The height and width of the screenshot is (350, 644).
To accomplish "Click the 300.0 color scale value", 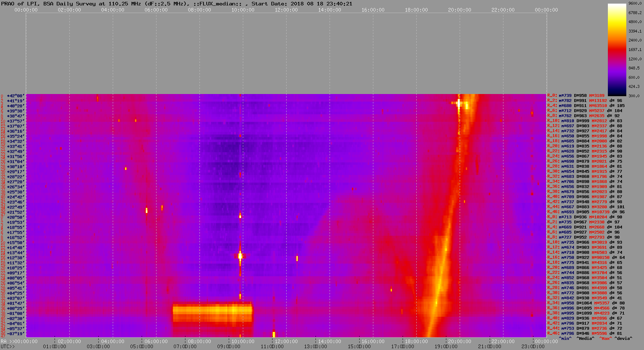I will coord(634,96).
